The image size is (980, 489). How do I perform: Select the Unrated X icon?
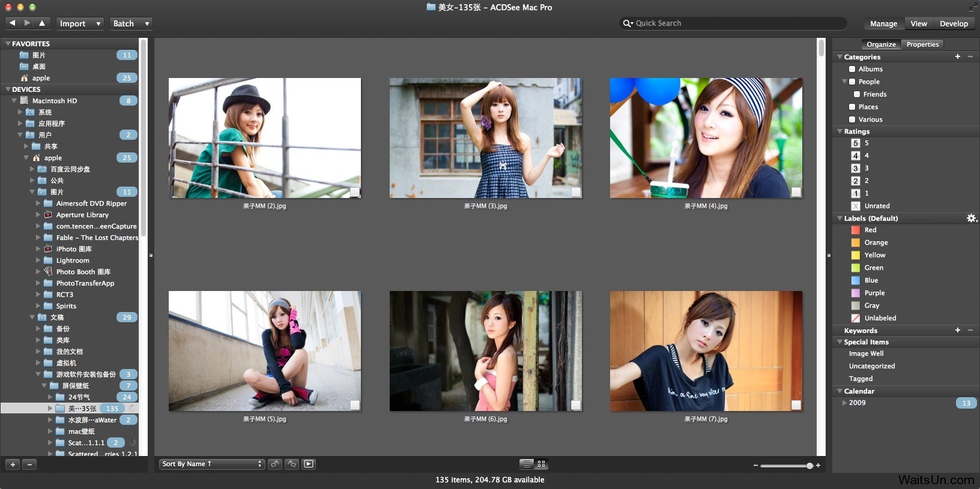(x=856, y=206)
